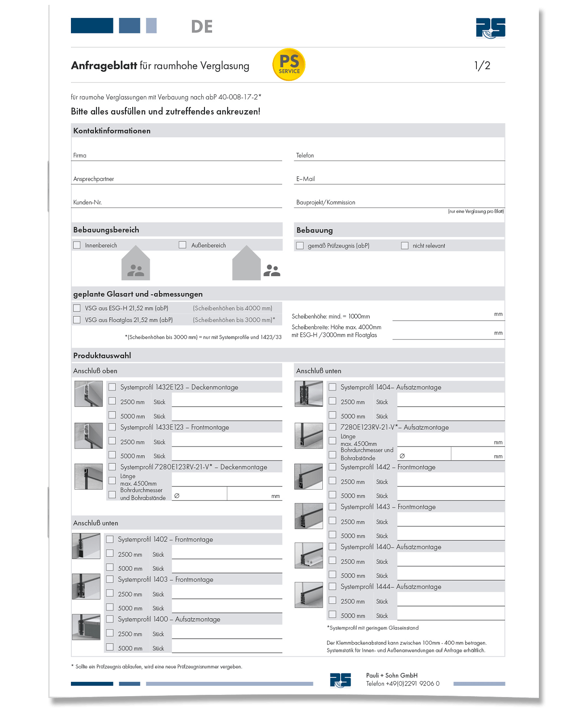Select the nicht relevant checkbox
Viewport: 588px width, 727px height.
[405, 245]
